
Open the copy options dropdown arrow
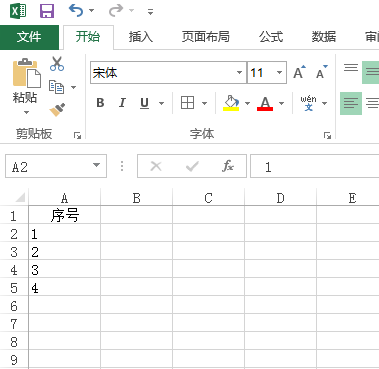(73, 87)
